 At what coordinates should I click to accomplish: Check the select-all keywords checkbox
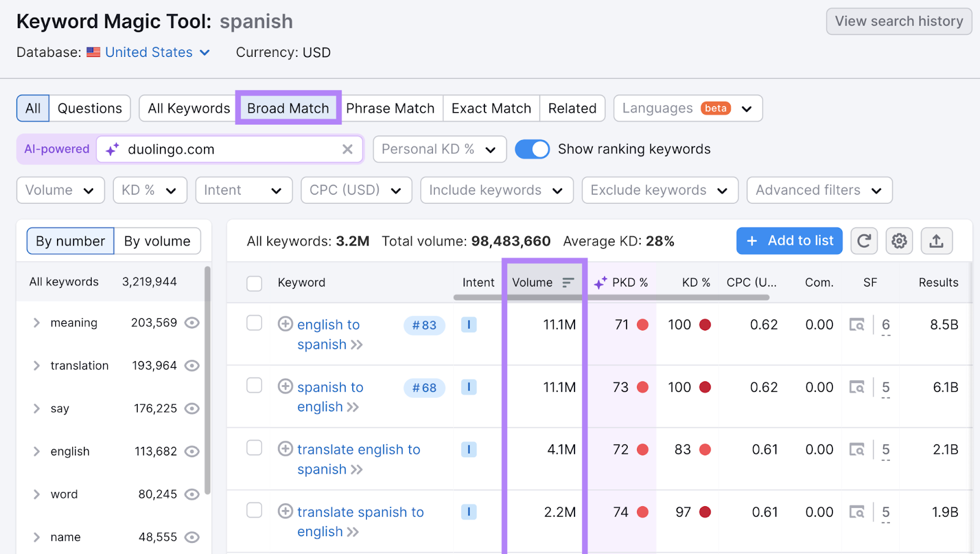coord(254,283)
